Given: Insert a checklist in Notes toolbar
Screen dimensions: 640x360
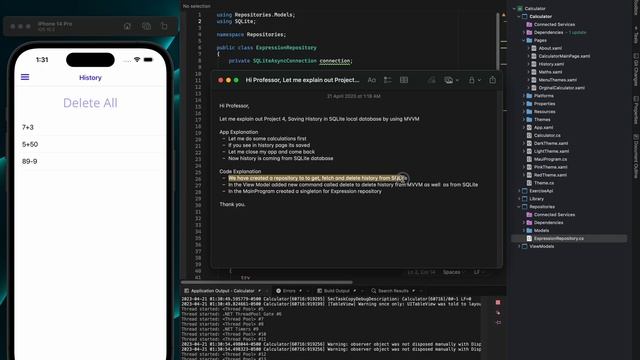Looking at the screenshot, I should (x=388, y=80).
